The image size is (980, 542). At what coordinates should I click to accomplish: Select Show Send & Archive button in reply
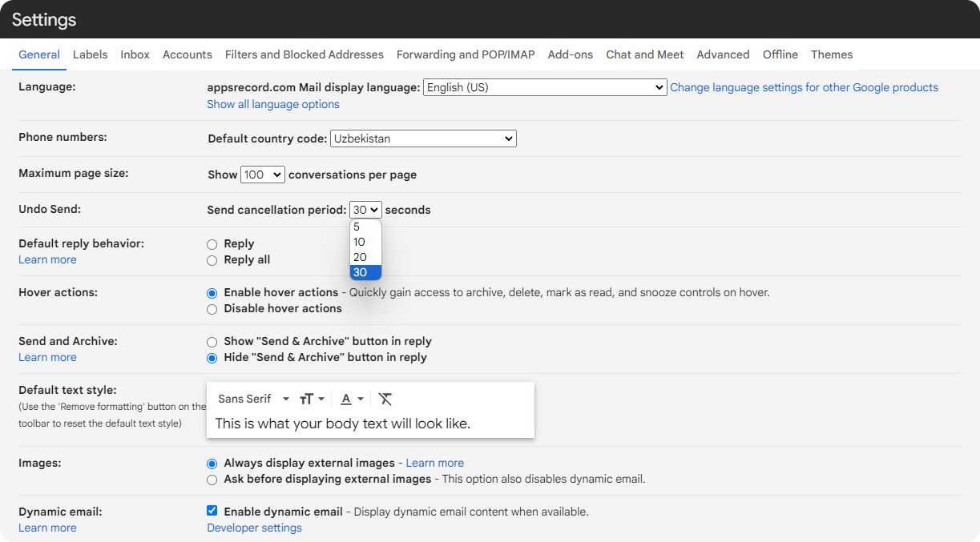pyautogui.click(x=212, y=341)
